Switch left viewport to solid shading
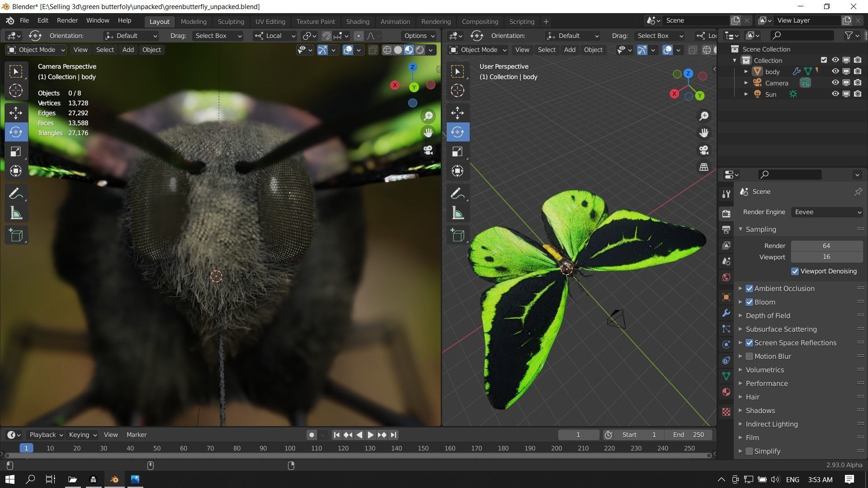This screenshot has width=868, height=488. coord(398,50)
